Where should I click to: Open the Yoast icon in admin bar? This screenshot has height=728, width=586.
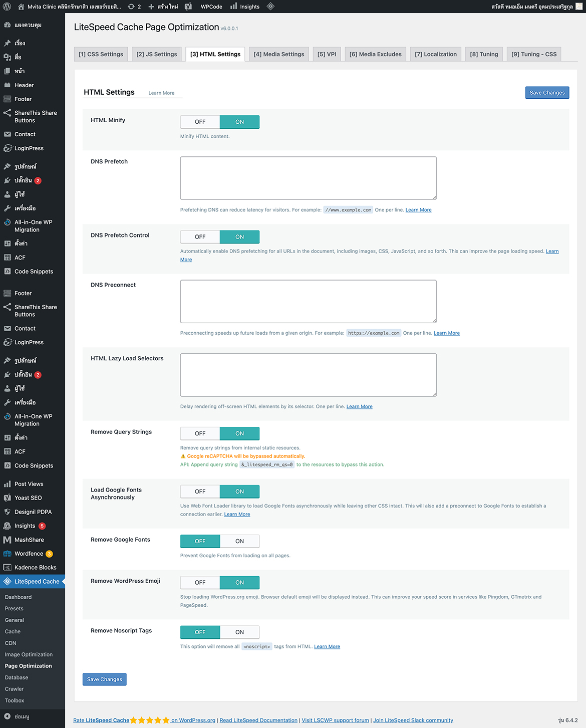coord(188,7)
